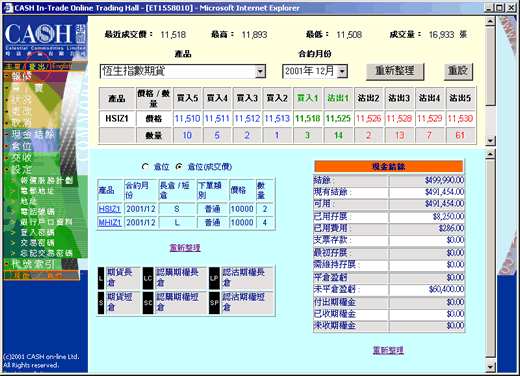Click the LC call option long legend icon
The height and width of the screenshot is (376, 520).
148,278
